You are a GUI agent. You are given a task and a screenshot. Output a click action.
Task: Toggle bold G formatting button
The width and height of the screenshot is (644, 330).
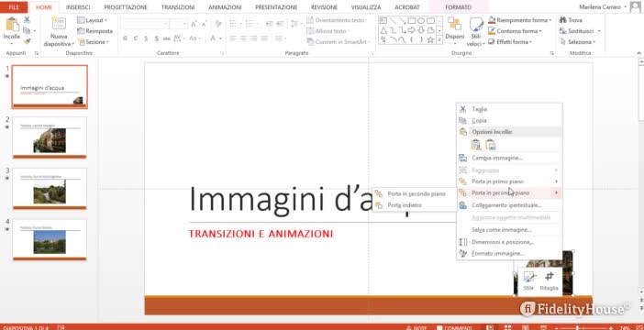[125, 38]
